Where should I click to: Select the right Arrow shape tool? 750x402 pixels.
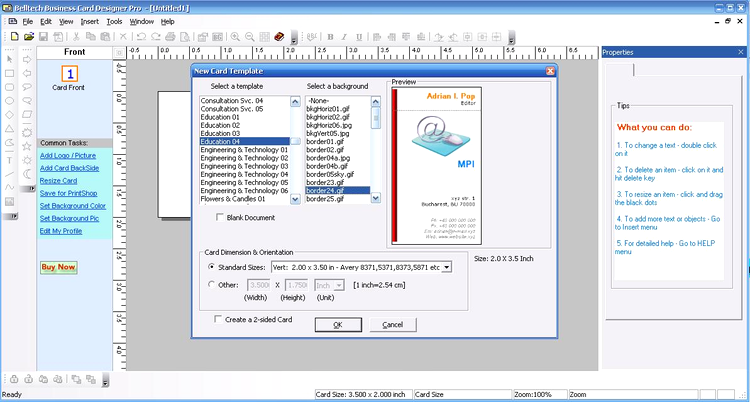pyautogui.click(x=27, y=59)
